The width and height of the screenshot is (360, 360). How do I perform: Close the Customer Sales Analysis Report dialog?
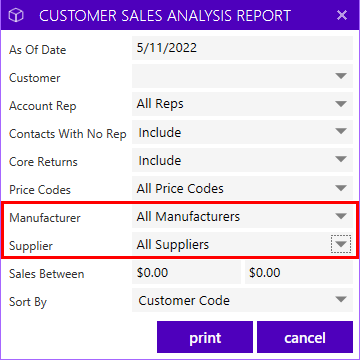pos(342,15)
